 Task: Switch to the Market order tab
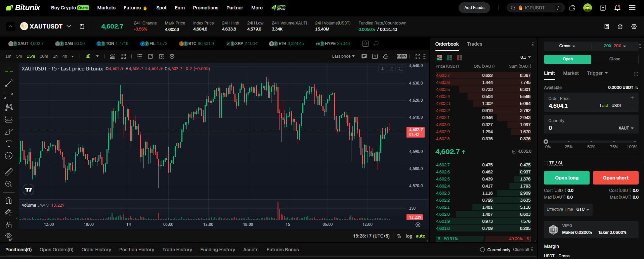point(571,73)
